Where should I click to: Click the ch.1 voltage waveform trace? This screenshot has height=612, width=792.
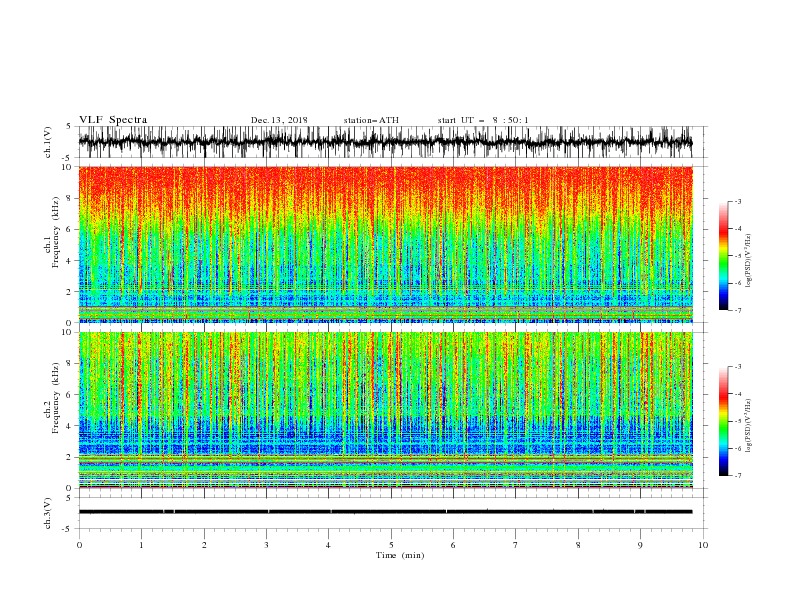(x=385, y=142)
